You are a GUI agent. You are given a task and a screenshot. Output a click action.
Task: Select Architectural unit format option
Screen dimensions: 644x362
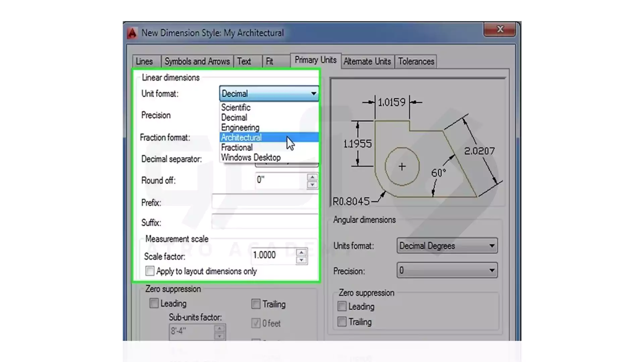click(x=269, y=137)
